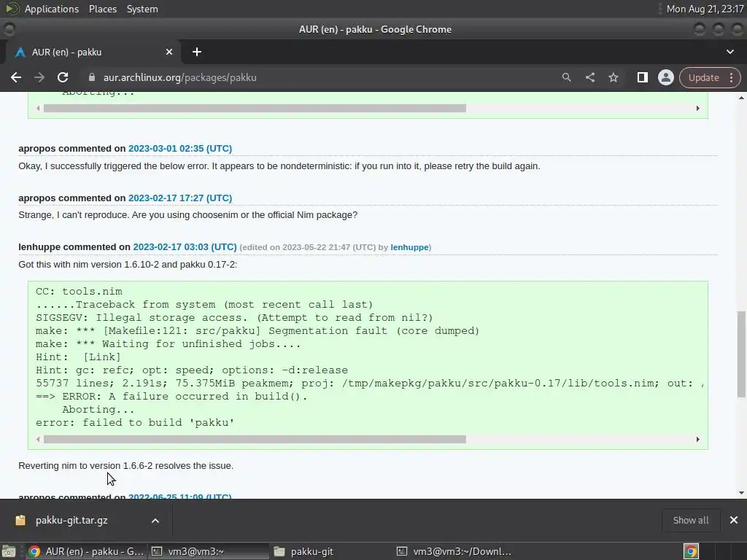Click the distro logo icon on top panel

[x=12, y=9]
